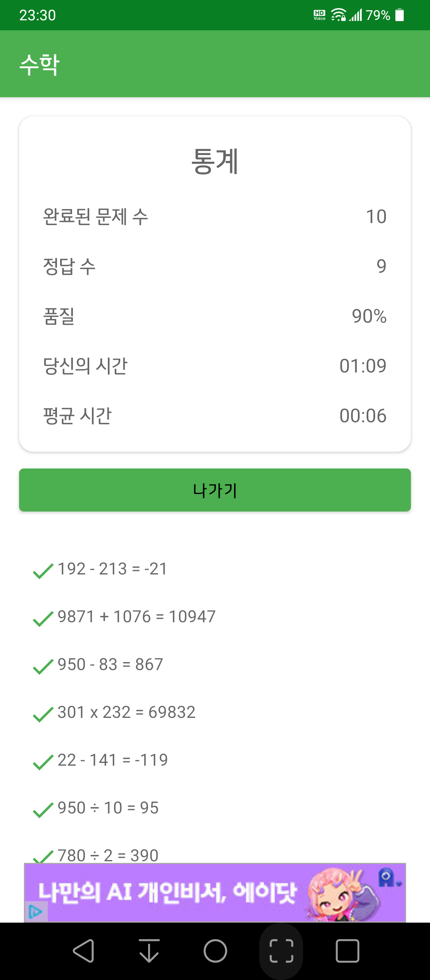Tap the screen capture icon in navigation bar

(281, 951)
